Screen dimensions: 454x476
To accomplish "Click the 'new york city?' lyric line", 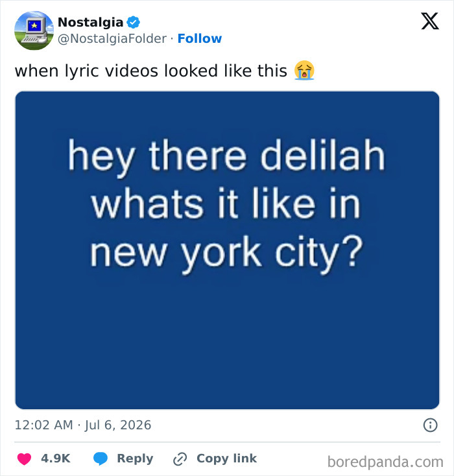I will (x=226, y=254).
